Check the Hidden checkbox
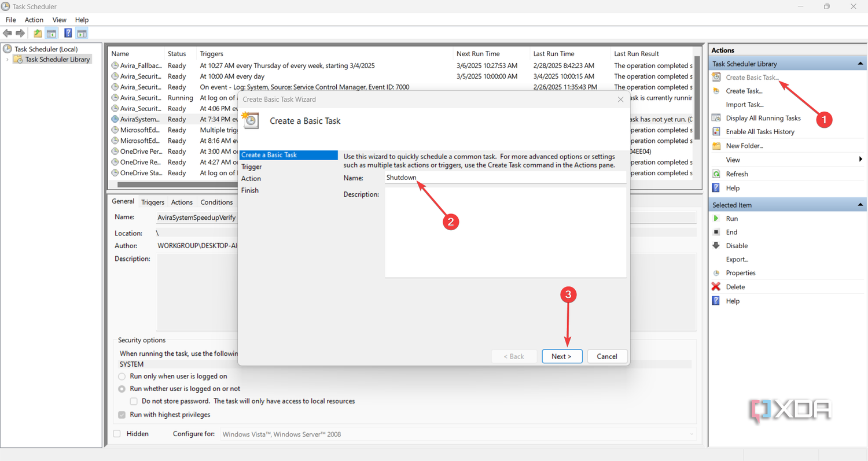Image resolution: width=868 pixels, height=461 pixels. pyautogui.click(x=117, y=434)
